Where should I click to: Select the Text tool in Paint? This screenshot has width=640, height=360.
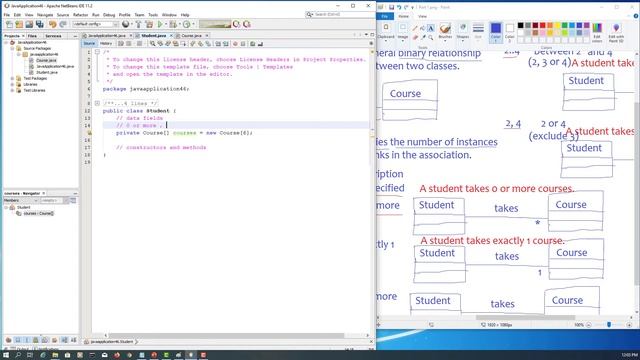[431, 28]
